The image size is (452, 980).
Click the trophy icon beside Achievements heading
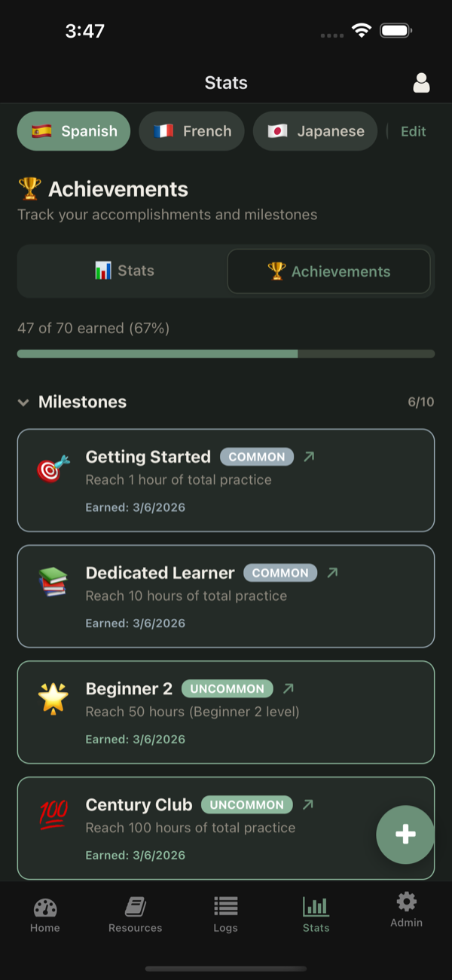(x=29, y=188)
